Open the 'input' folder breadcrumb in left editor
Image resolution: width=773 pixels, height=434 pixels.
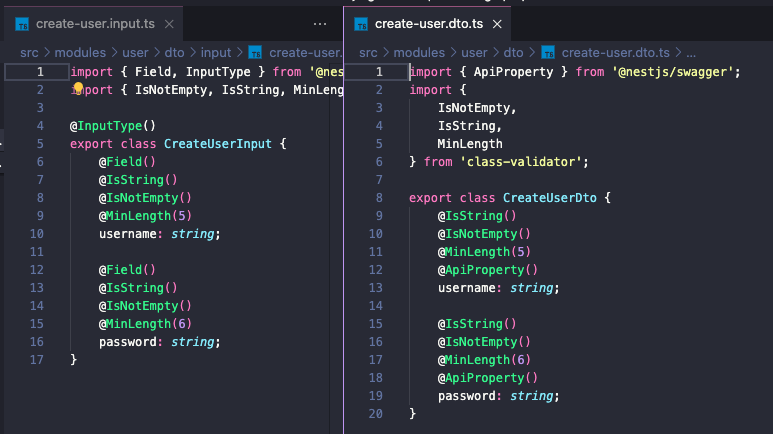coord(215,53)
